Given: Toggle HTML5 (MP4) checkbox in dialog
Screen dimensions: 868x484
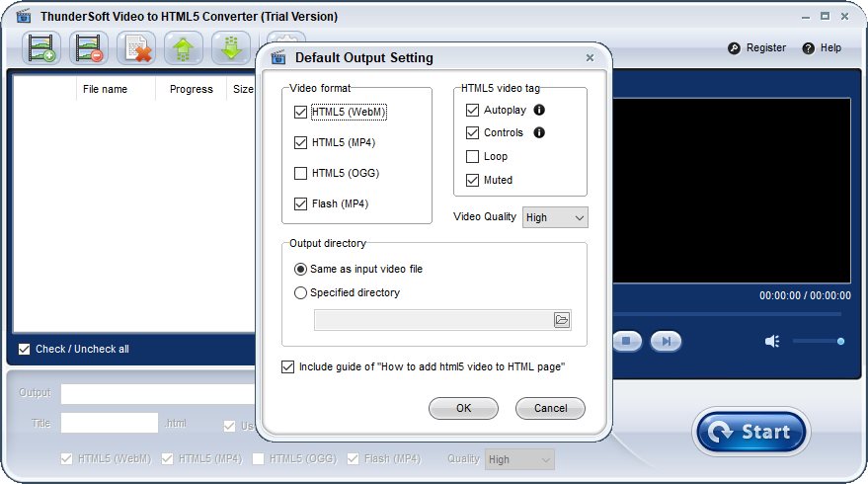Looking at the screenshot, I should [x=300, y=142].
